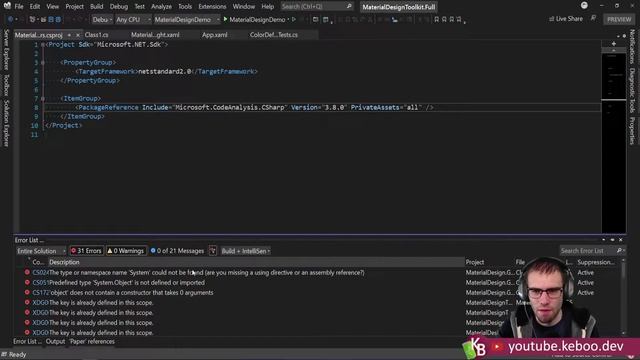The width and height of the screenshot is (640, 360).
Task: Open the Debug menu
Action: coord(118,7)
